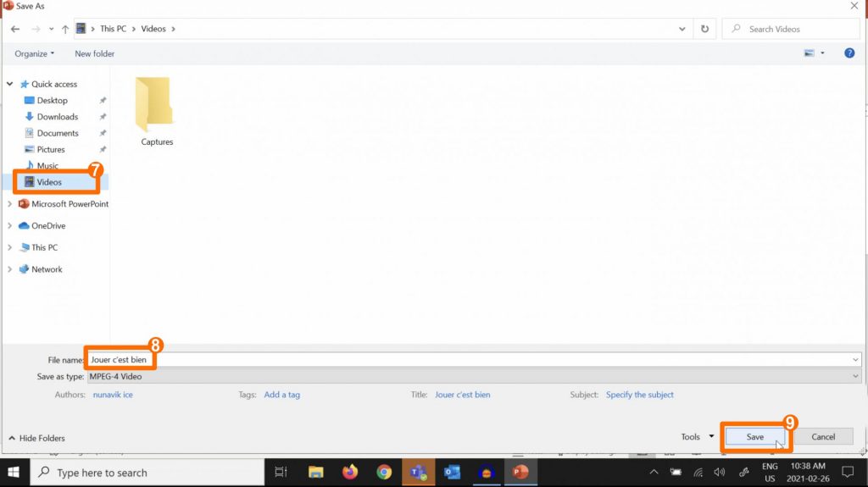Viewport: 868px width, 487px height.
Task: Click the Back navigation arrow
Action: click(15, 29)
